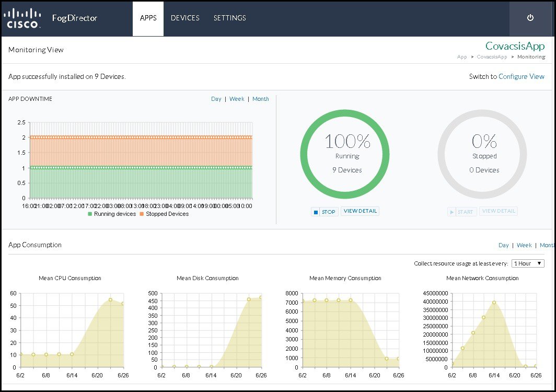
Task: Click the orange Stopped Devices area in chart
Action: click(141, 152)
